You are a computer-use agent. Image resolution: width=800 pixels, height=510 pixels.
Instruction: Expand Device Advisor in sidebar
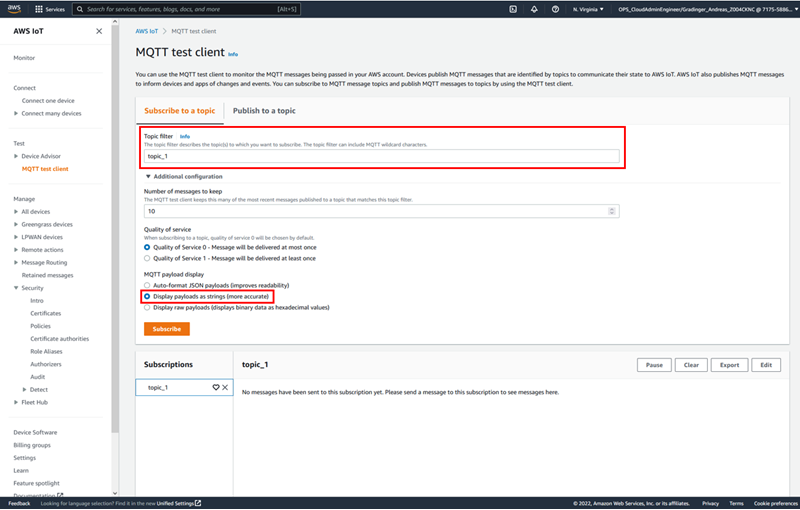click(16, 157)
